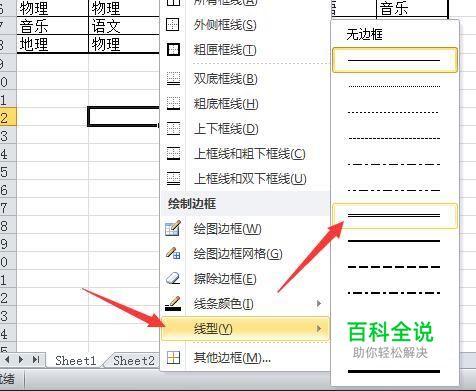Select the cell containing 音乐 in row 7

(x=53, y=26)
